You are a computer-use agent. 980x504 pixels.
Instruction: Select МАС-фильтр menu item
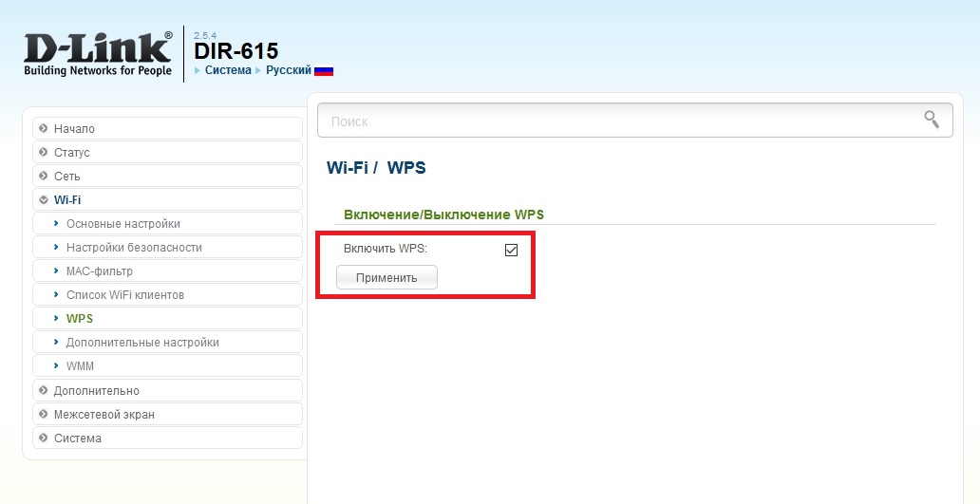[99, 271]
